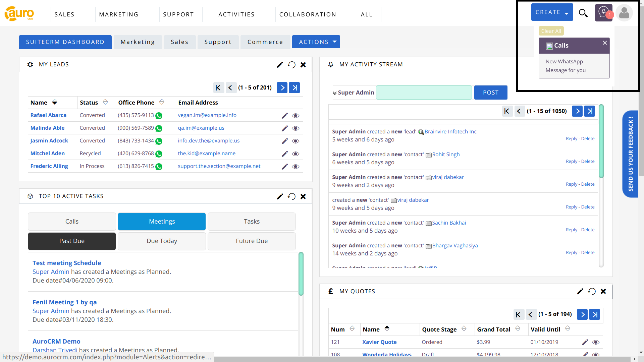Open the Calls notification link
The width and height of the screenshot is (644, 362).
coord(561,46)
